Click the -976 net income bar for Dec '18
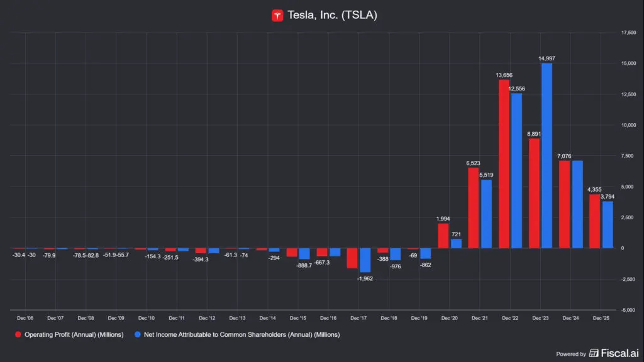The width and height of the screenshot is (644, 362). pyautogui.click(x=396, y=254)
